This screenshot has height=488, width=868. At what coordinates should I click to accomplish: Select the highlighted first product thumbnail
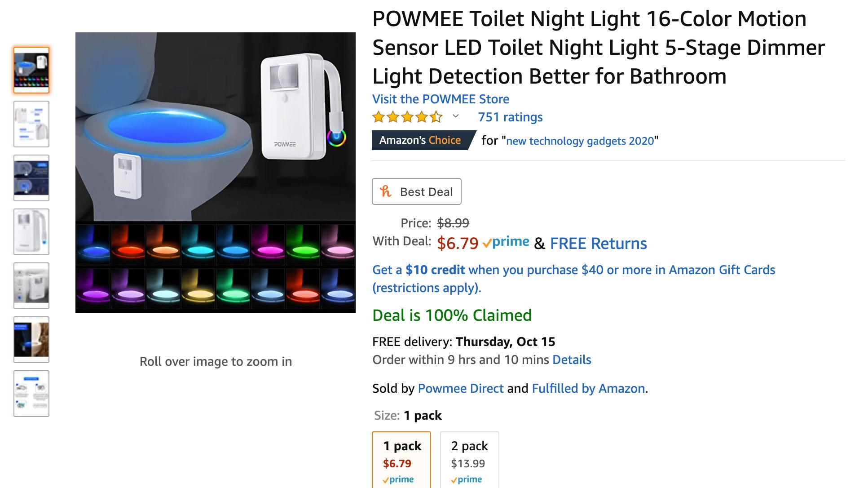tap(31, 70)
